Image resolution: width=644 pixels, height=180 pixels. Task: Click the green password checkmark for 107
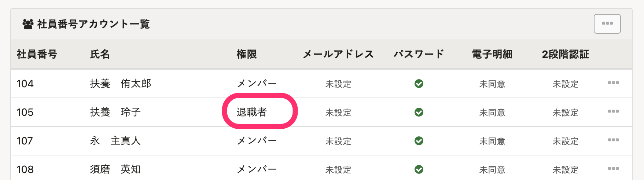(419, 141)
